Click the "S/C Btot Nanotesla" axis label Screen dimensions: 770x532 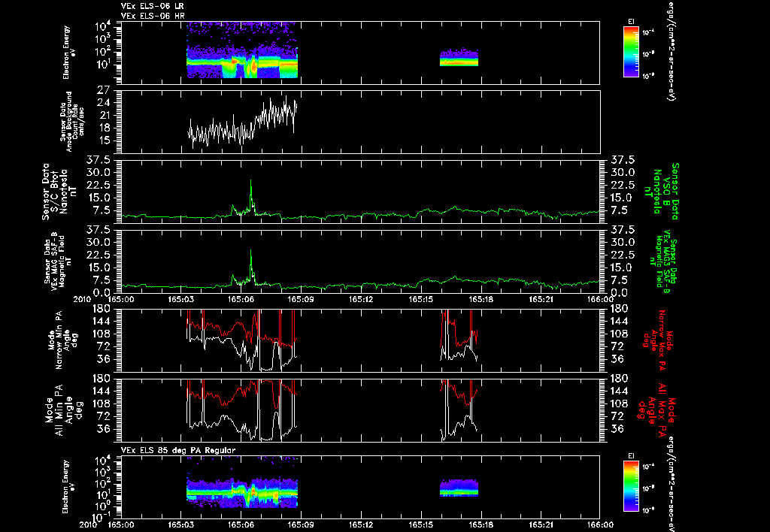pos(60,192)
